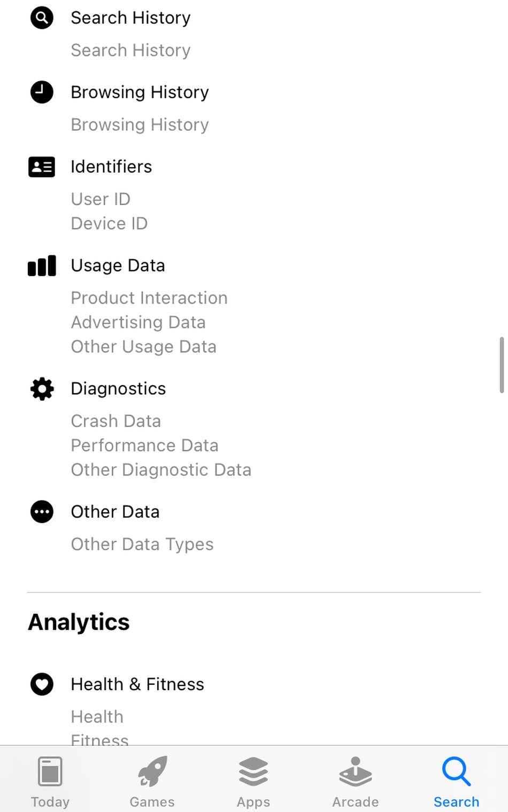Image resolution: width=508 pixels, height=812 pixels.
Task: Select the Search tab
Action: click(456, 781)
